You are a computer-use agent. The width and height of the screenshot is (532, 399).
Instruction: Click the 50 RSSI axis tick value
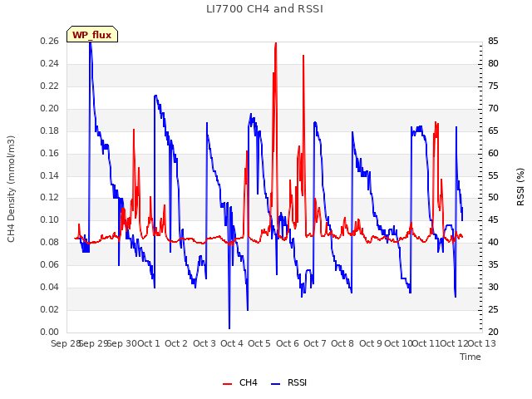click(x=493, y=198)
